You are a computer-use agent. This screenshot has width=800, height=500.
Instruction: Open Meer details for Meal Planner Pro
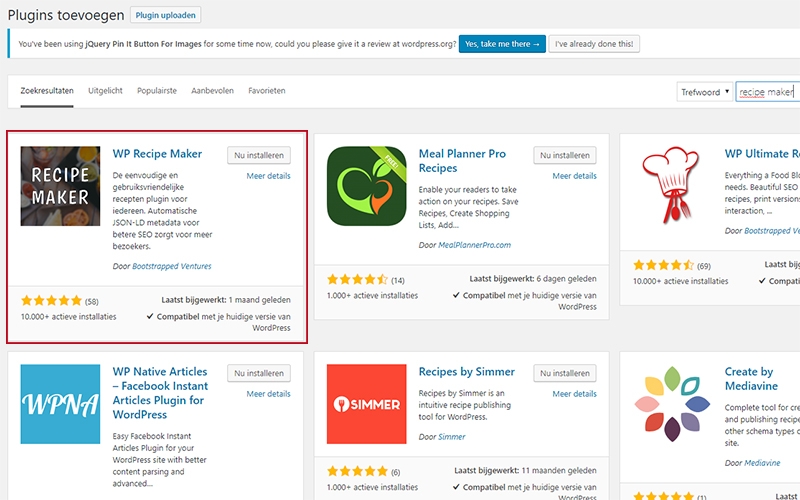574,176
